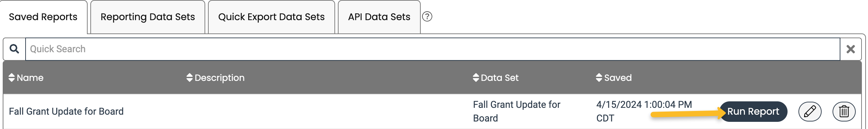Click the pencil edit icon for the report
868x129 pixels.
click(x=810, y=111)
